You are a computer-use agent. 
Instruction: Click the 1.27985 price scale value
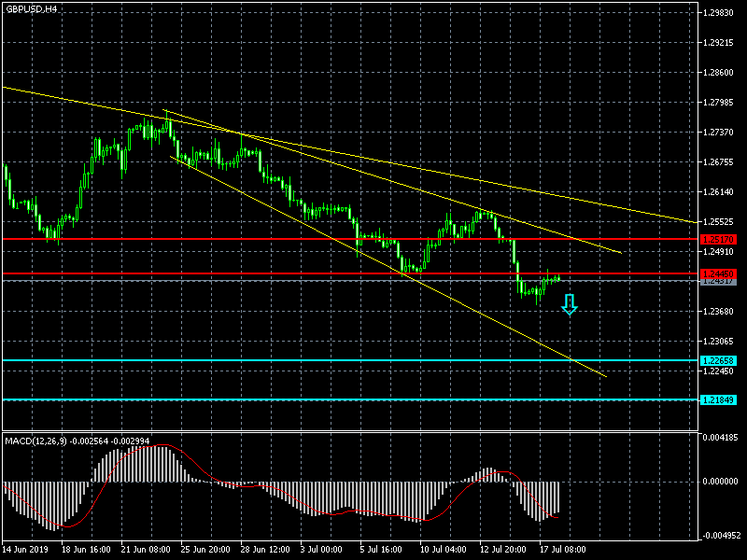pyautogui.click(x=718, y=103)
